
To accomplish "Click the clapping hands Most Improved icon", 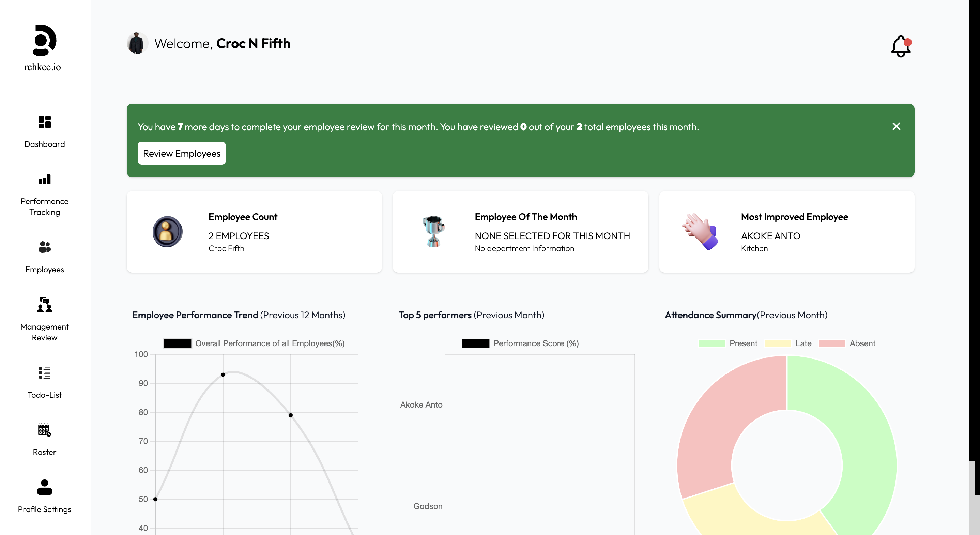I will tap(700, 231).
